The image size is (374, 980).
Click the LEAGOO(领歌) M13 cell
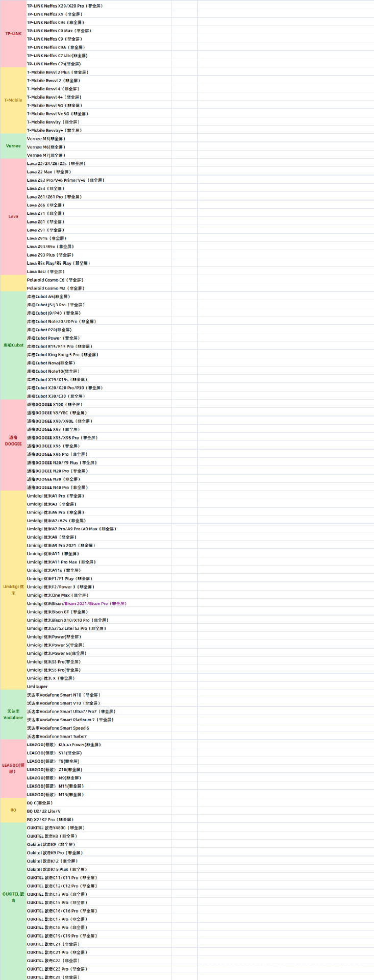(99, 795)
